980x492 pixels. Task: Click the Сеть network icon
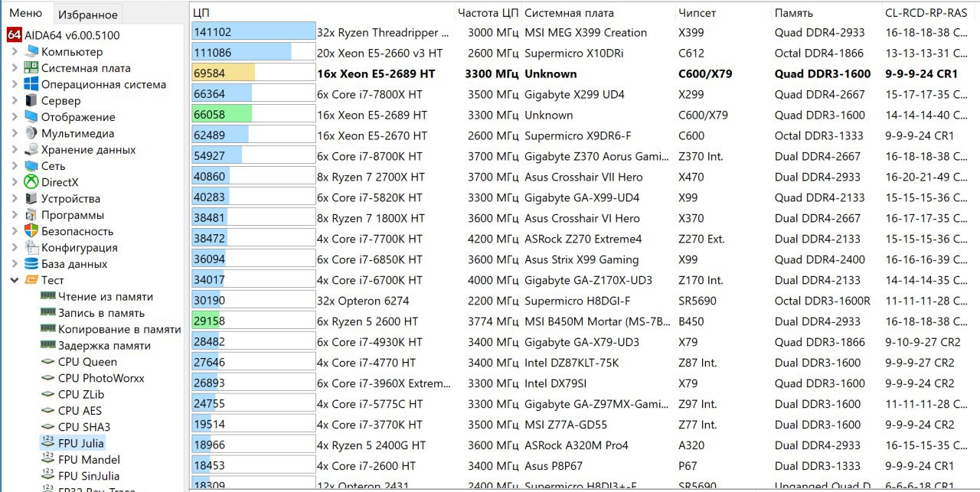[x=31, y=166]
